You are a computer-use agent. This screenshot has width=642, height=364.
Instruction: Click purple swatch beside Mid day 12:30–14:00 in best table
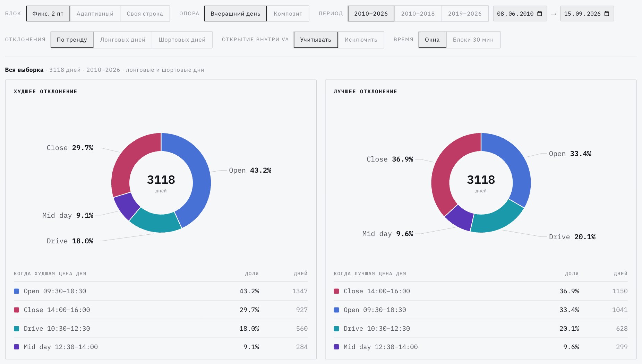(x=336, y=347)
